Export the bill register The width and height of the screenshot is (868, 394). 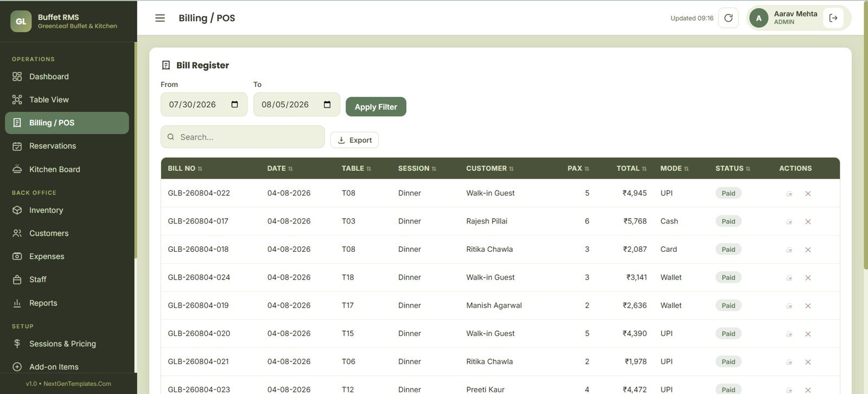tap(354, 140)
